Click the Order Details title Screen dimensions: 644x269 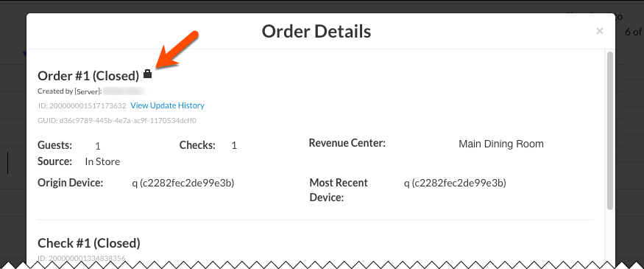click(316, 32)
